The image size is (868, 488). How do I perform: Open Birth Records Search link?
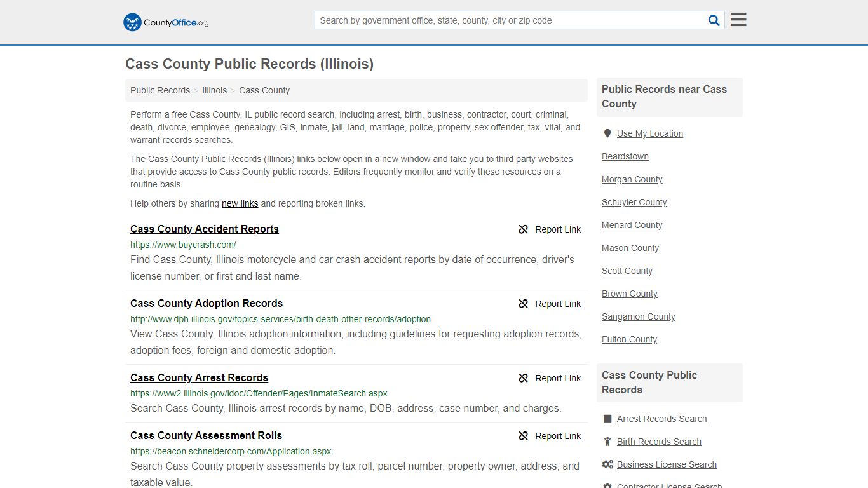tap(659, 442)
